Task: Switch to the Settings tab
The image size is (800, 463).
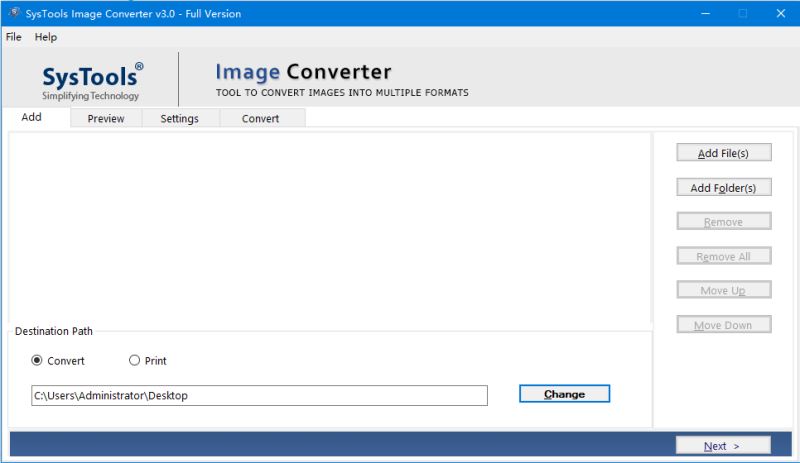Action: [180, 118]
